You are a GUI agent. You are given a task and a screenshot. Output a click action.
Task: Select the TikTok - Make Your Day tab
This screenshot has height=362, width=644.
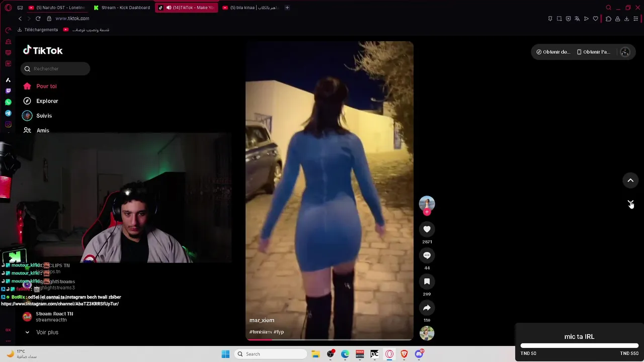pyautogui.click(x=187, y=8)
